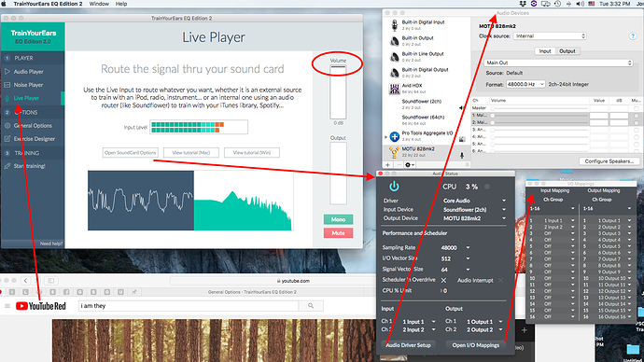Toggle Scheduler in Overdrive checkbox
The height and width of the screenshot is (362, 644).
tap(443, 280)
